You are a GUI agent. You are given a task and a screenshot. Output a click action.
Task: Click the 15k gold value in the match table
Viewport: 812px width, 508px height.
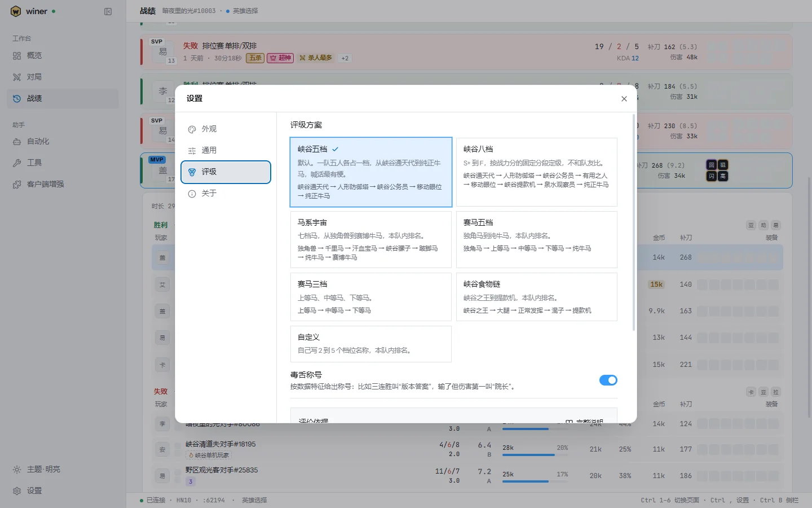(656, 284)
